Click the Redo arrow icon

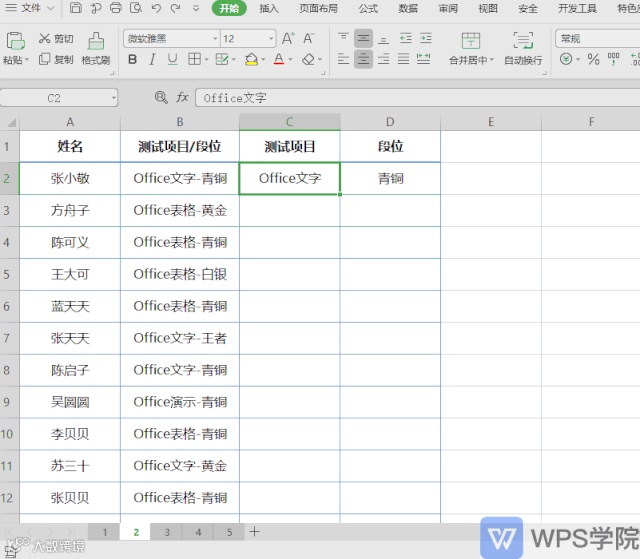tap(176, 8)
